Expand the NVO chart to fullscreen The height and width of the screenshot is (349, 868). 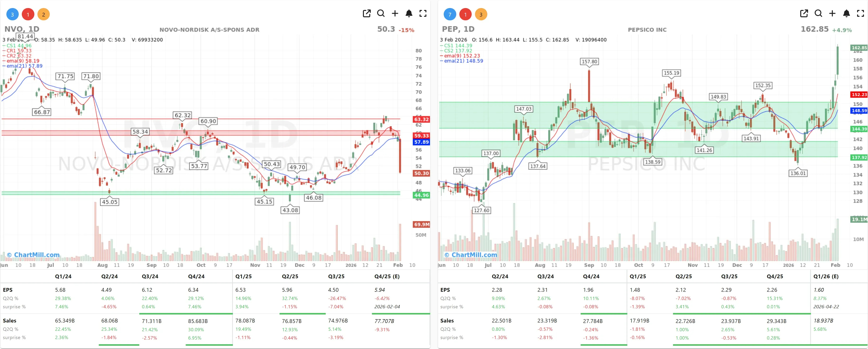[423, 13]
